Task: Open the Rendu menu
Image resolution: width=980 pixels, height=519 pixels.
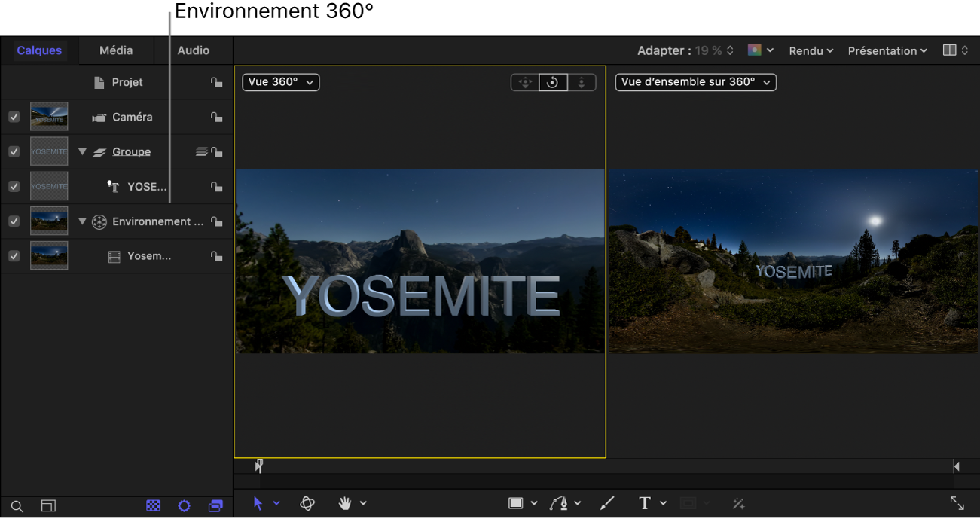Action: (811, 50)
